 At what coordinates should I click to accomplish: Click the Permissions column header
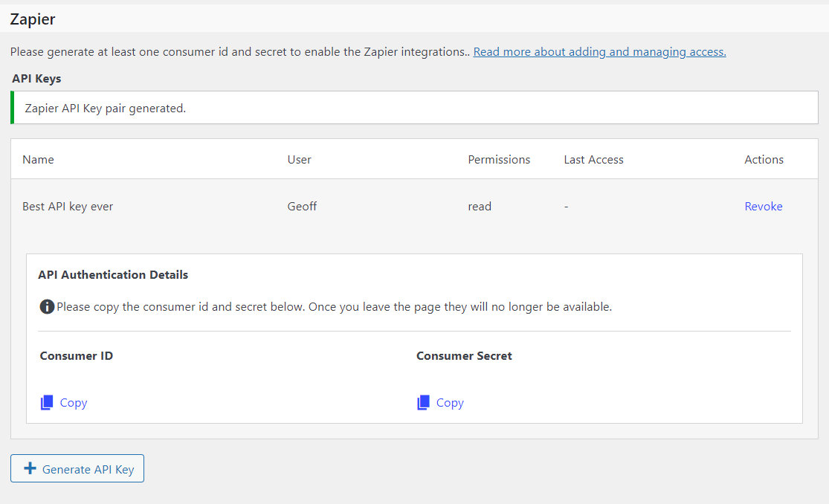pos(499,159)
